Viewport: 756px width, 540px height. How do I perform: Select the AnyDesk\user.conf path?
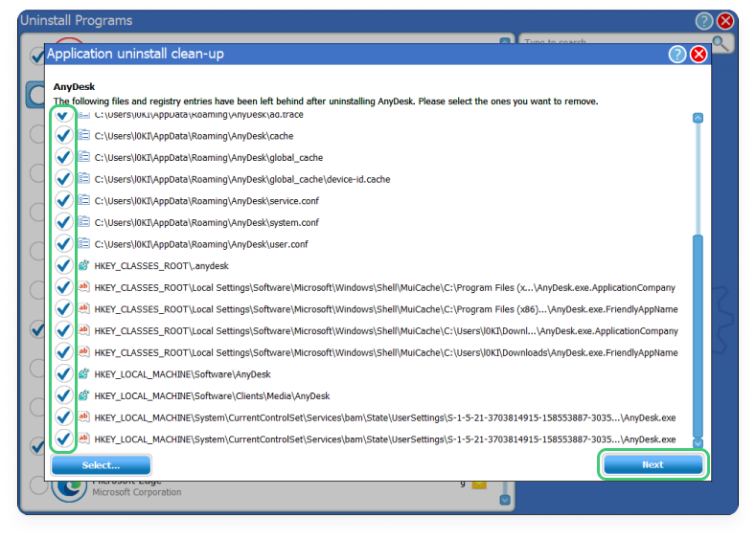point(201,245)
